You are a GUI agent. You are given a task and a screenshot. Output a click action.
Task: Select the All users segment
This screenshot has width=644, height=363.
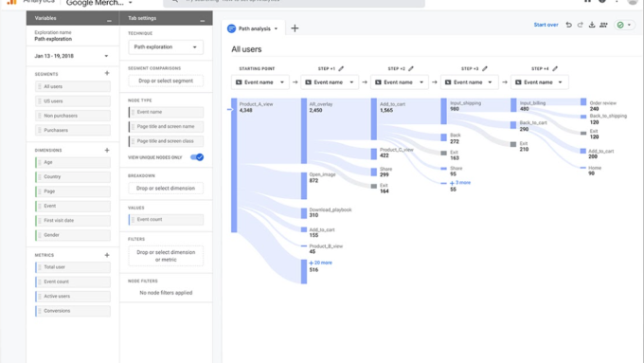pyautogui.click(x=73, y=86)
